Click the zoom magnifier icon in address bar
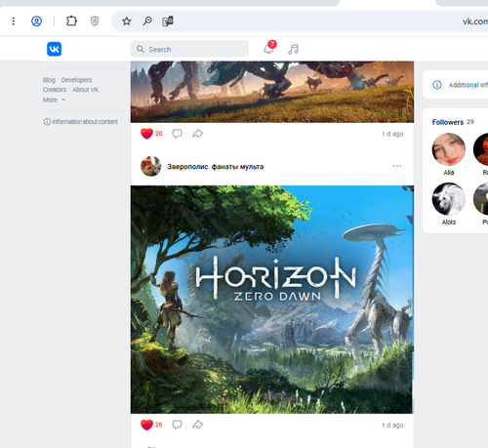The image size is (488, 448). click(x=147, y=21)
